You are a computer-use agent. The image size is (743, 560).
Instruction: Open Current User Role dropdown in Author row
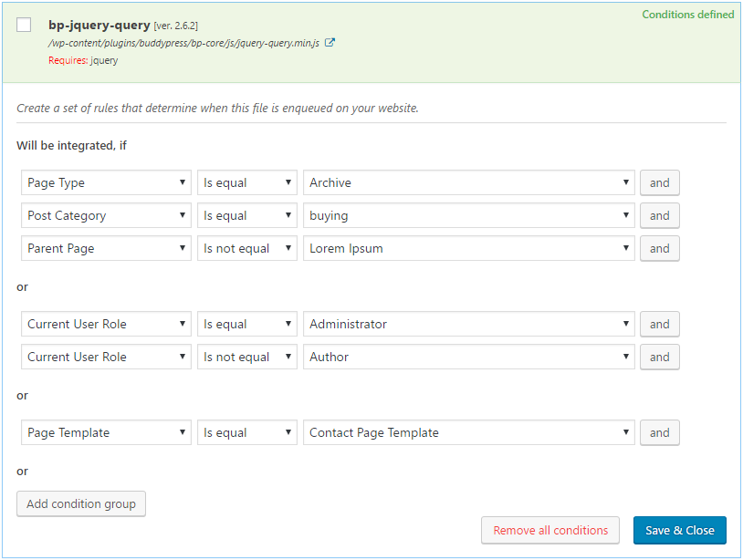(x=106, y=357)
